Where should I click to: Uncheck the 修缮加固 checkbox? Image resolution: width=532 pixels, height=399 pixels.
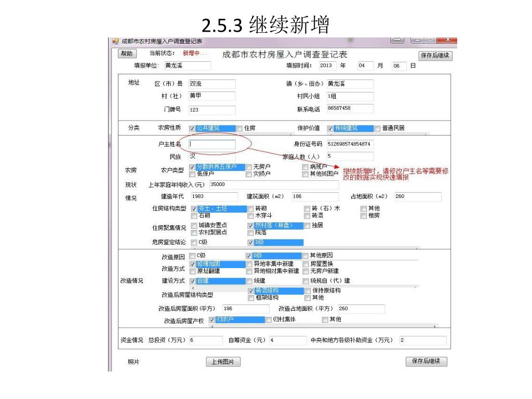(192, 264)
